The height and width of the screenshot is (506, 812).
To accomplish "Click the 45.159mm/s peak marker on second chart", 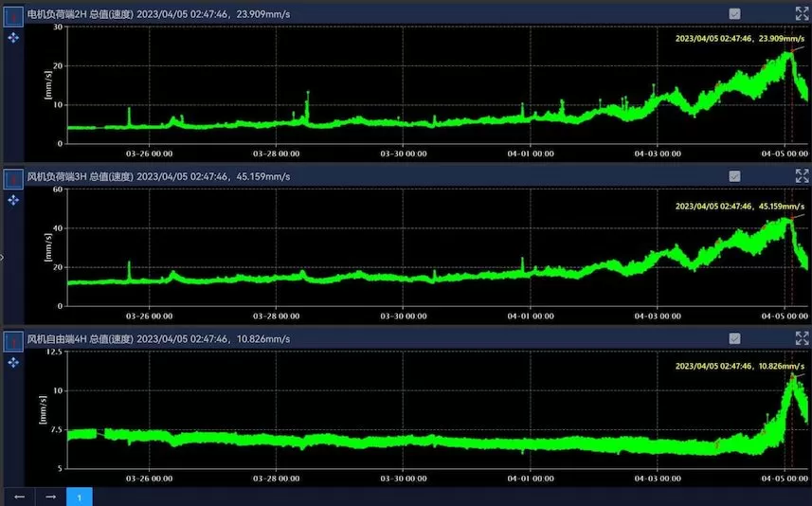I will click(x=788, y=219).
